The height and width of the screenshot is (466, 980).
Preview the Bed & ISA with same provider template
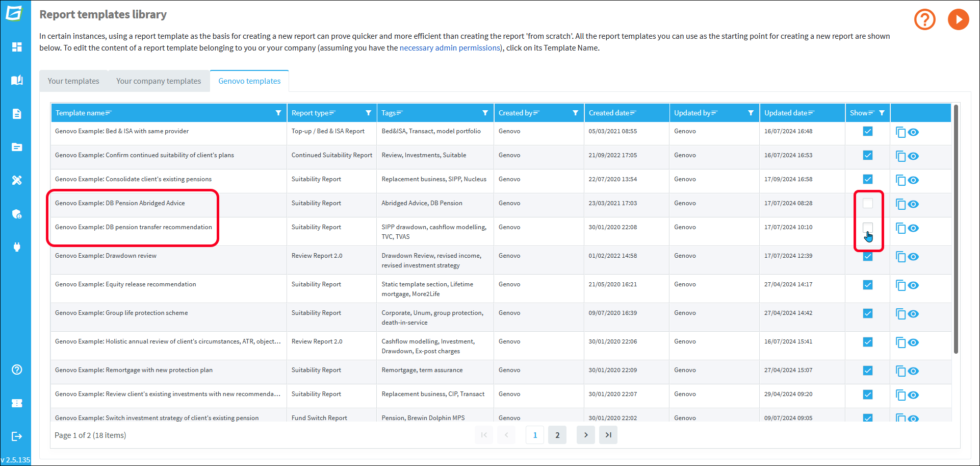(913, 132)
